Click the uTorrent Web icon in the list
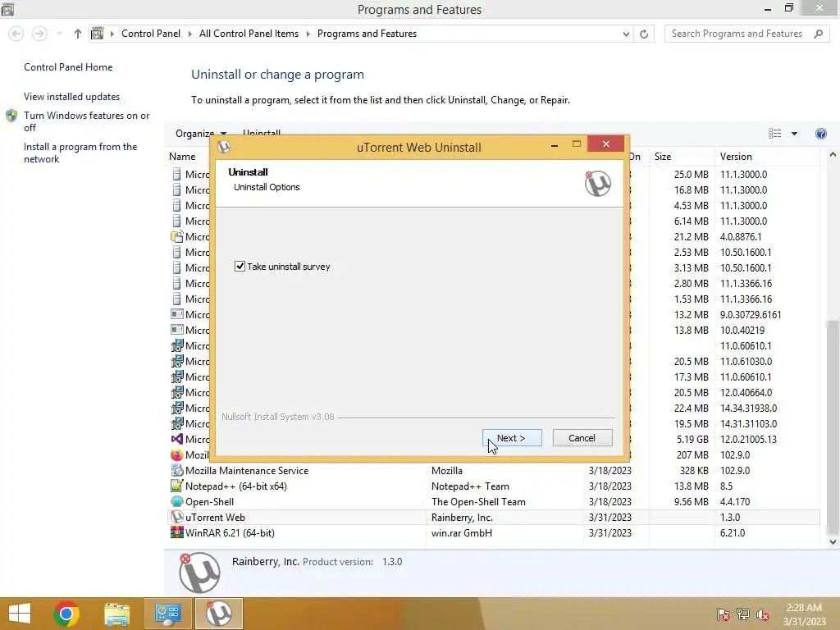The width and height of the screenshot is (840, 630). pos(177,518)
